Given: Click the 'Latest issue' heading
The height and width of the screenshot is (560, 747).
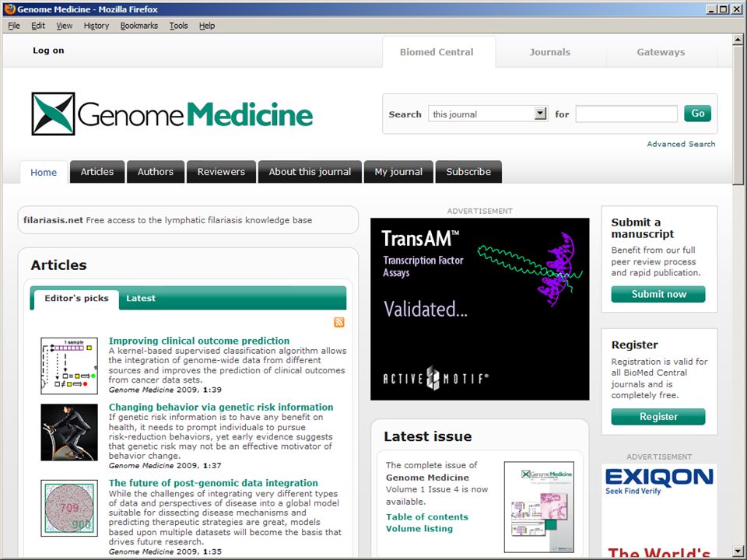Looking at the screenshot, I should coord(428,436).
